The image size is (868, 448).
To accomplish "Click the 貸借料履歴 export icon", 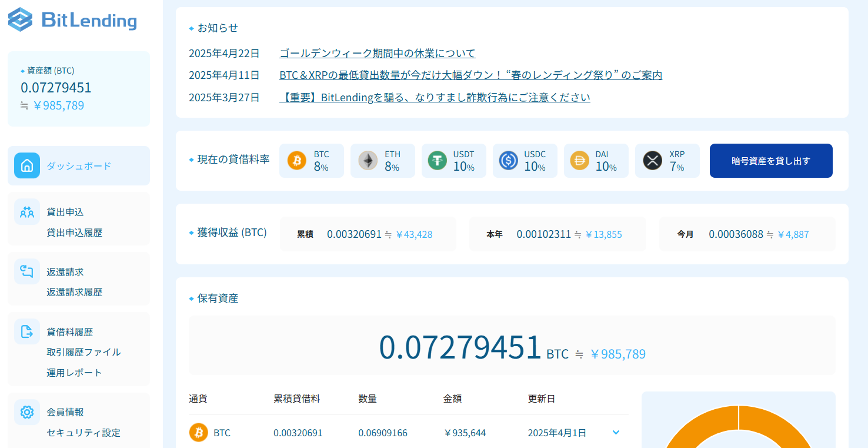I will [26, 331].
